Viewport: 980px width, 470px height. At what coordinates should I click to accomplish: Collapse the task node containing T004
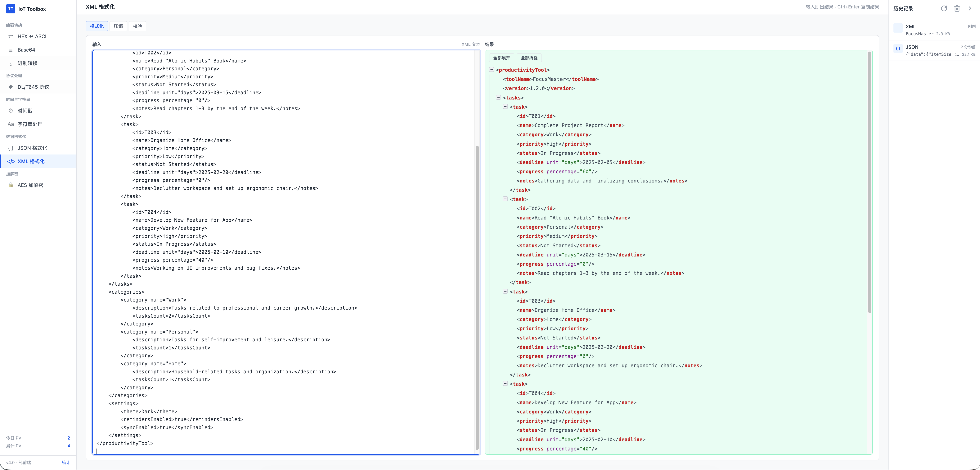(505, 384)
